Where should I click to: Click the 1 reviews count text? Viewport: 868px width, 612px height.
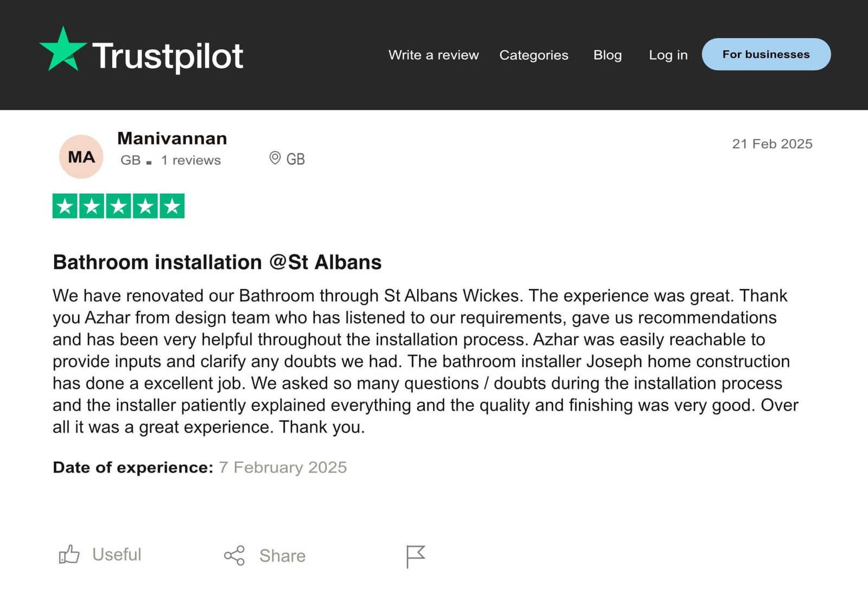pyautogui.click(x=191, y=160)
